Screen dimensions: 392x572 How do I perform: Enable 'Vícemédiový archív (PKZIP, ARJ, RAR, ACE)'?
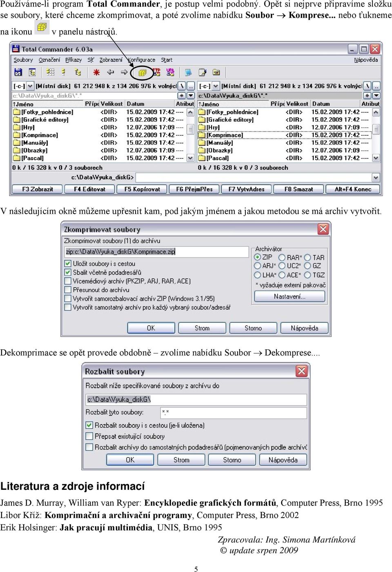(x=68, y=281)
